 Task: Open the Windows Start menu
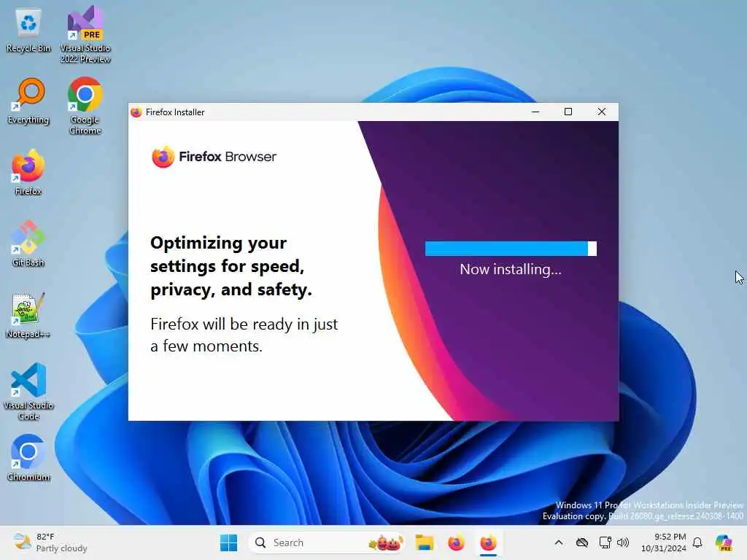point(228,542)
